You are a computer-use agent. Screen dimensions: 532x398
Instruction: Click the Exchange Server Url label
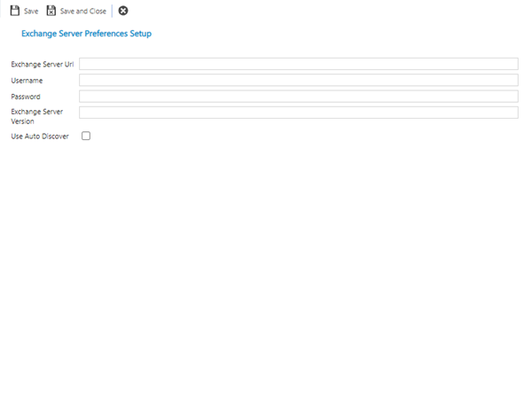pyautogui.click(x=43, y=65)
